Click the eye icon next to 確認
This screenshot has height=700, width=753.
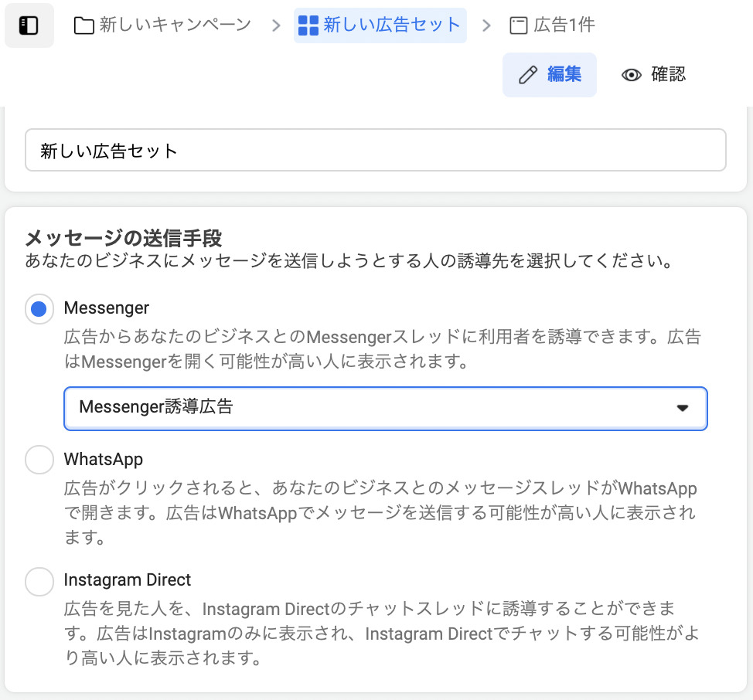(x=632, y=75)
